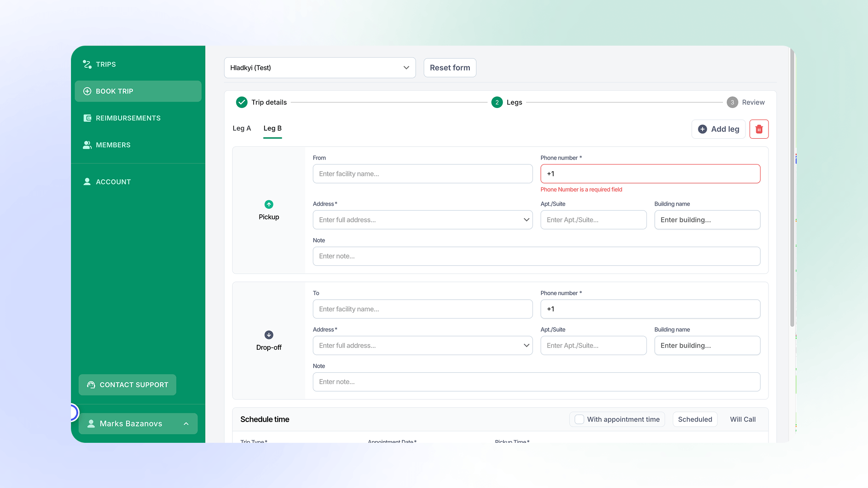Click the Account person icon
Screen dimensions: 868x488
[87, 182]
